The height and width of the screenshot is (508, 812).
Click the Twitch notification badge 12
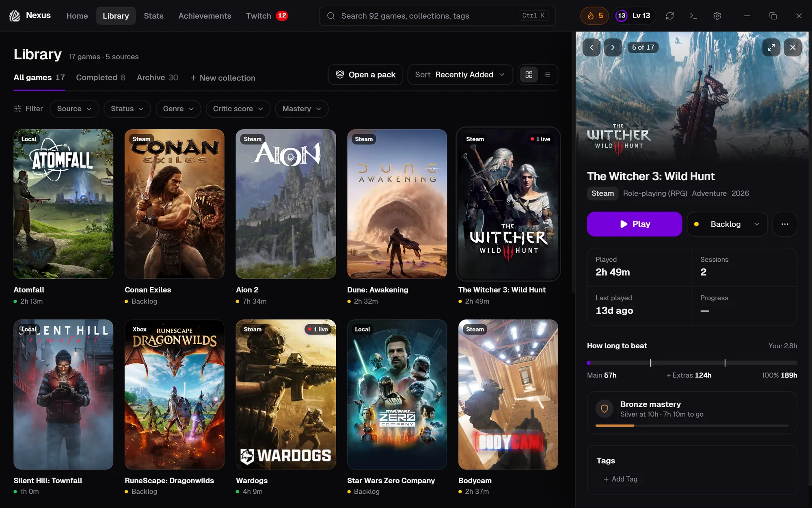(x=282, y=15)
